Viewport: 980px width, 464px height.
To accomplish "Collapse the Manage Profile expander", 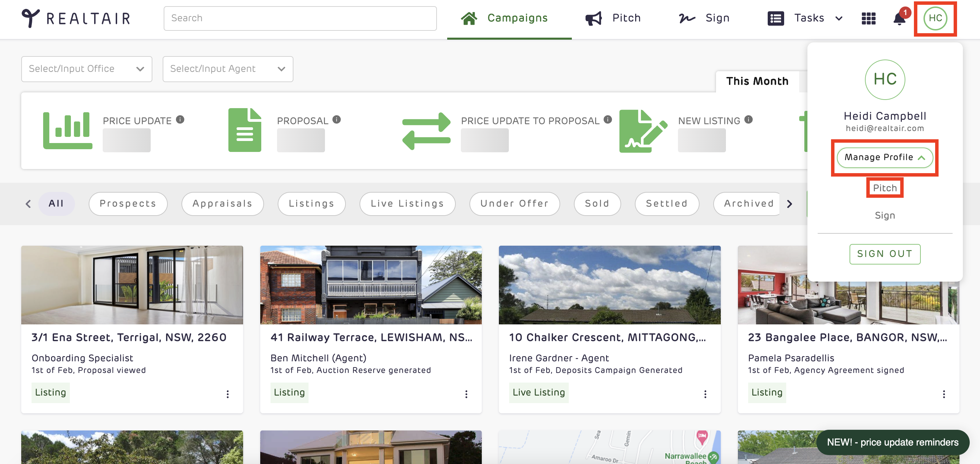I will pyautogui.click(x=884, y=157).
